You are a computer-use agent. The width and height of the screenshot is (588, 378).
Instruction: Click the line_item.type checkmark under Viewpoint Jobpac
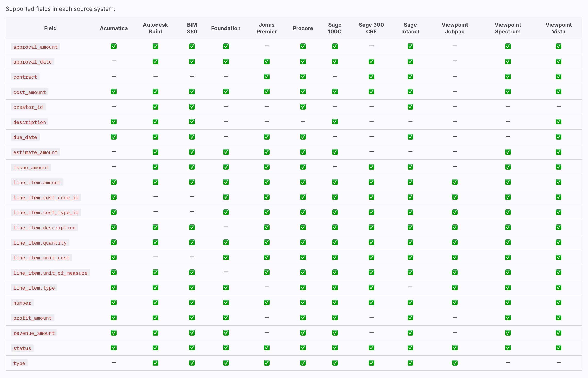pyautogui.click(x=455, y=287)
